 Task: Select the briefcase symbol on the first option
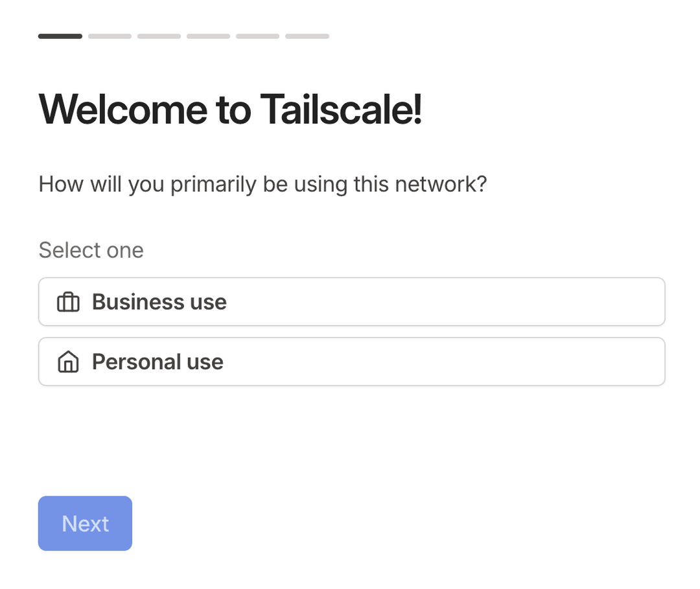pyautogui.click(x=67, y=301)
